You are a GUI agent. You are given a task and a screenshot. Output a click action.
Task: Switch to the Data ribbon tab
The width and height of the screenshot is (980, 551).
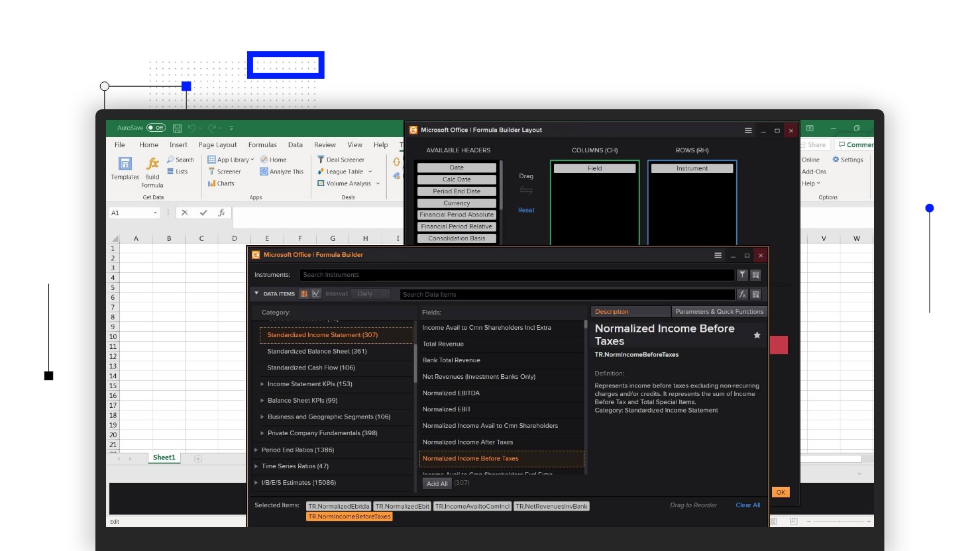coord(296,145)
